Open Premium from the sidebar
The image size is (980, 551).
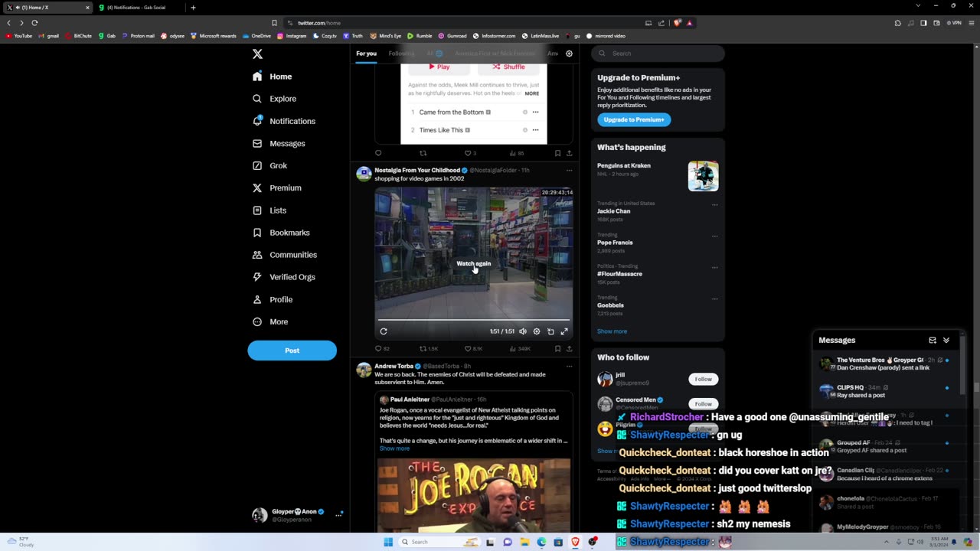277,187
